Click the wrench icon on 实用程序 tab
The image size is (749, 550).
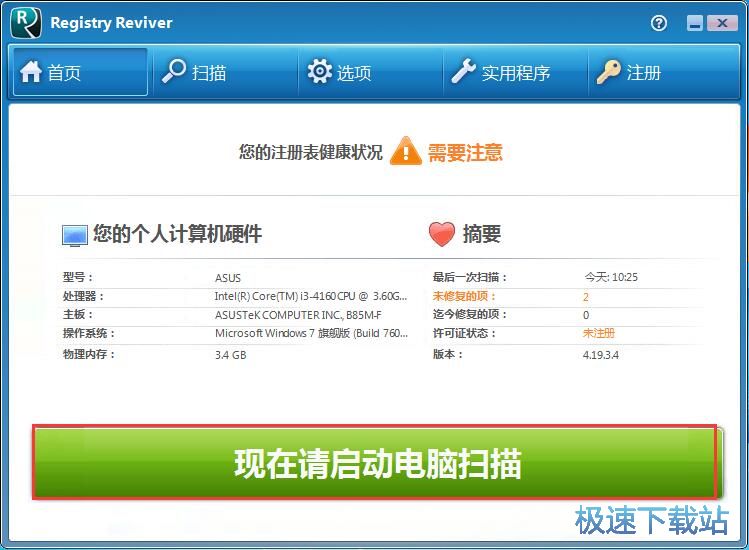[464, 71]
